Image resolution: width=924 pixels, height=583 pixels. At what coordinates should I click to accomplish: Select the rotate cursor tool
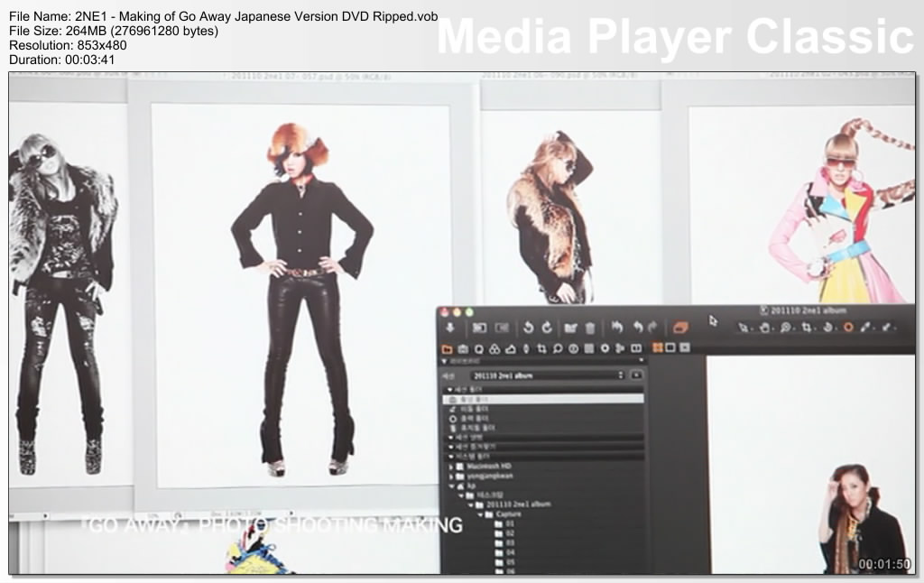pos(827,328)
